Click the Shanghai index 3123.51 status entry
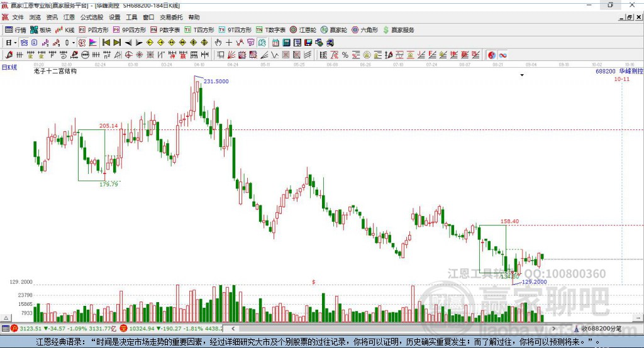 [64, 329]
